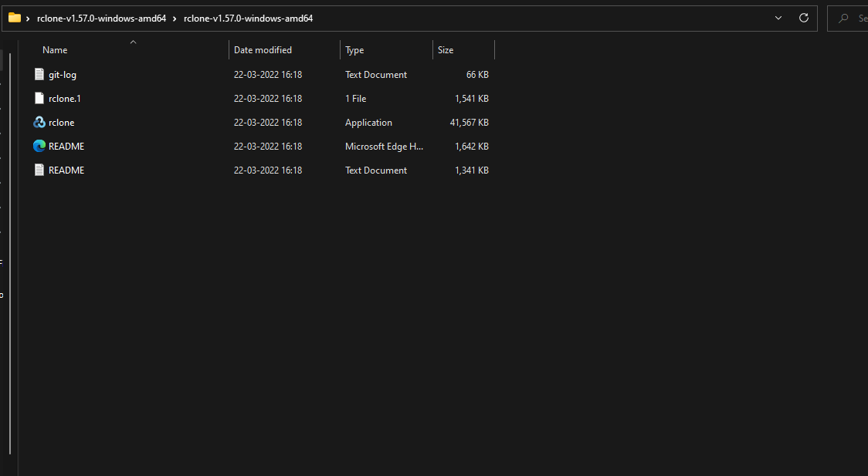Click the 'Microsoft Edge H...' type cell

pos(384,146)
